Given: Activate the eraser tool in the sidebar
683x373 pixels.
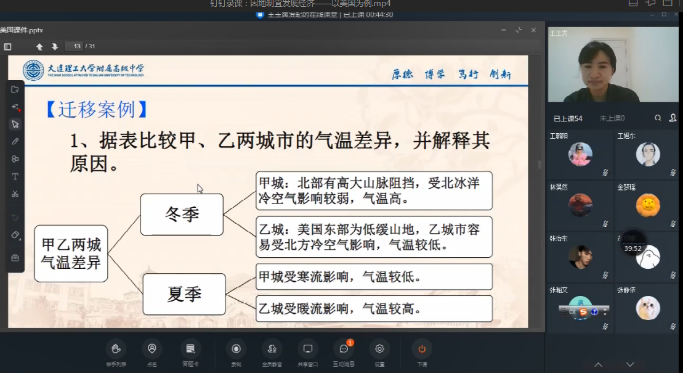Looking at the screenshot, I should click(x=15, y=235).
